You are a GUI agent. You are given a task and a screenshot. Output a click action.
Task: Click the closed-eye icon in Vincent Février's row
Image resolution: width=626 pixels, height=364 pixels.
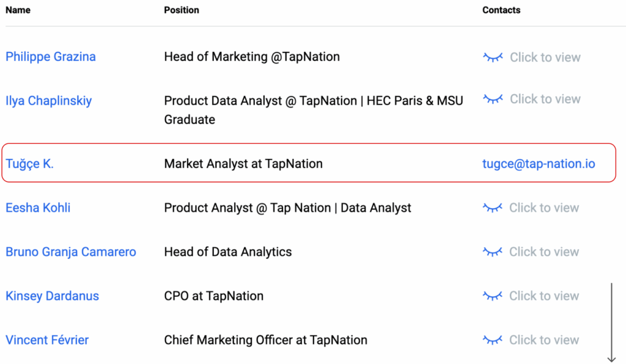click(493, 340)
